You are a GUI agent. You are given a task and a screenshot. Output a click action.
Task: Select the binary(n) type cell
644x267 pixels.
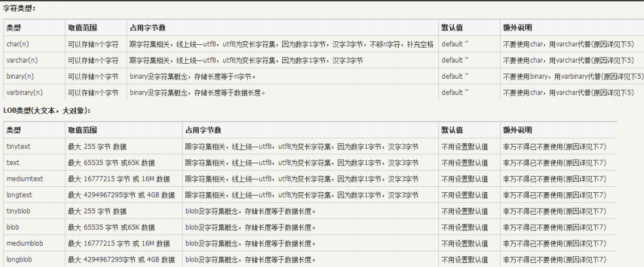20,77
